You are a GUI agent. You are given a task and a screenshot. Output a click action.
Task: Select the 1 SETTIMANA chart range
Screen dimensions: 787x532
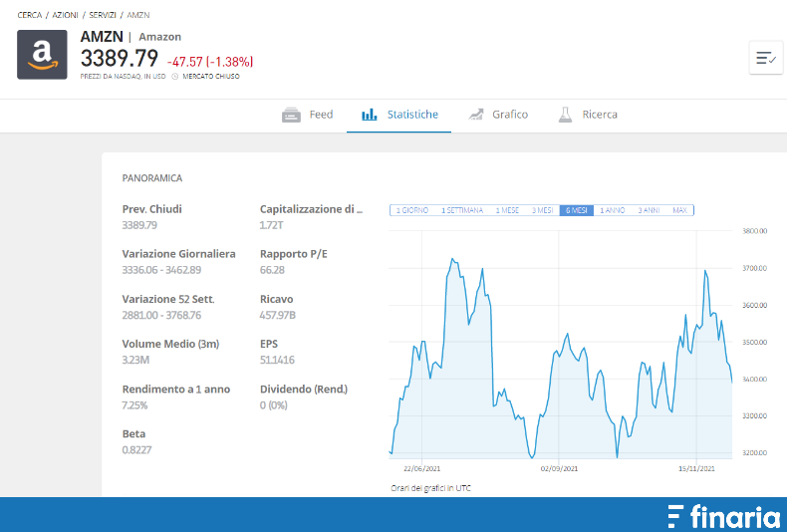462,210
